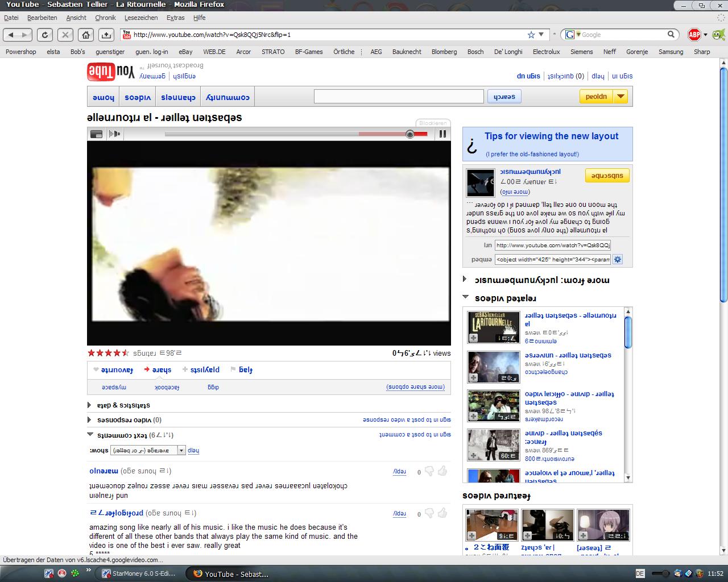The width and height of the screenshot is (728, 582).
Task: Click the upside-down YouTube logo
Action: tap(111, 72)
